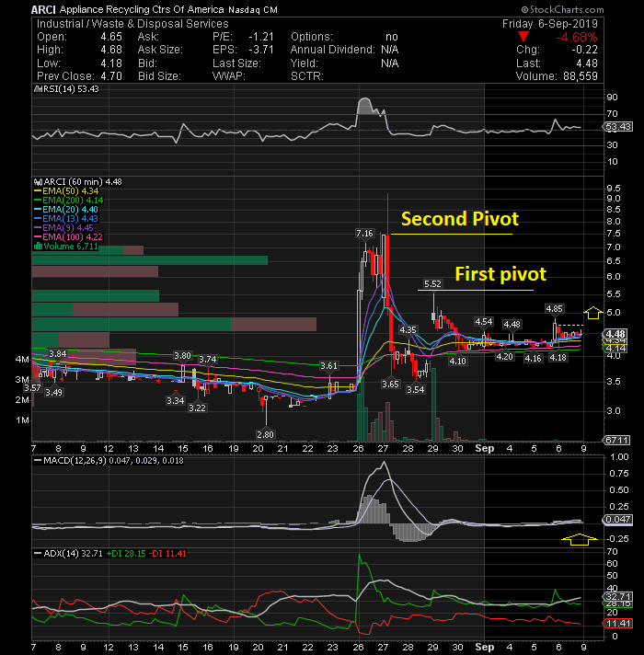Click the Industrial / Waste & Disposal Services text
This screenshot has width=644, height=655.
pyautogui.click(x=132, y=24)
